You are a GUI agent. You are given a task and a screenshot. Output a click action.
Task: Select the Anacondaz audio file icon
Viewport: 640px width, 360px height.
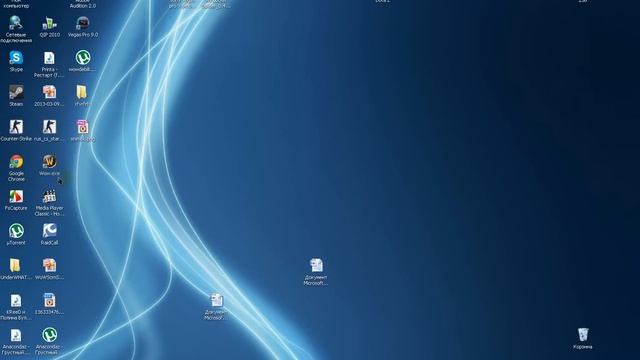pos(16,336)
